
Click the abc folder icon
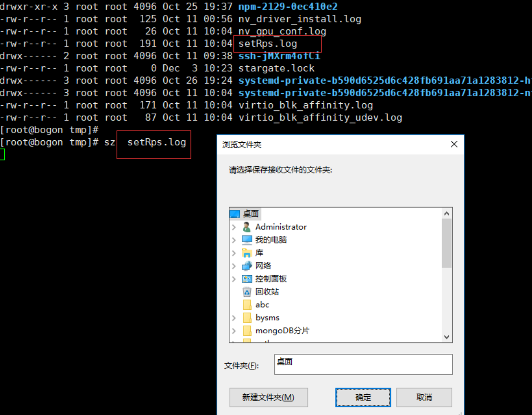pos(247,305)
